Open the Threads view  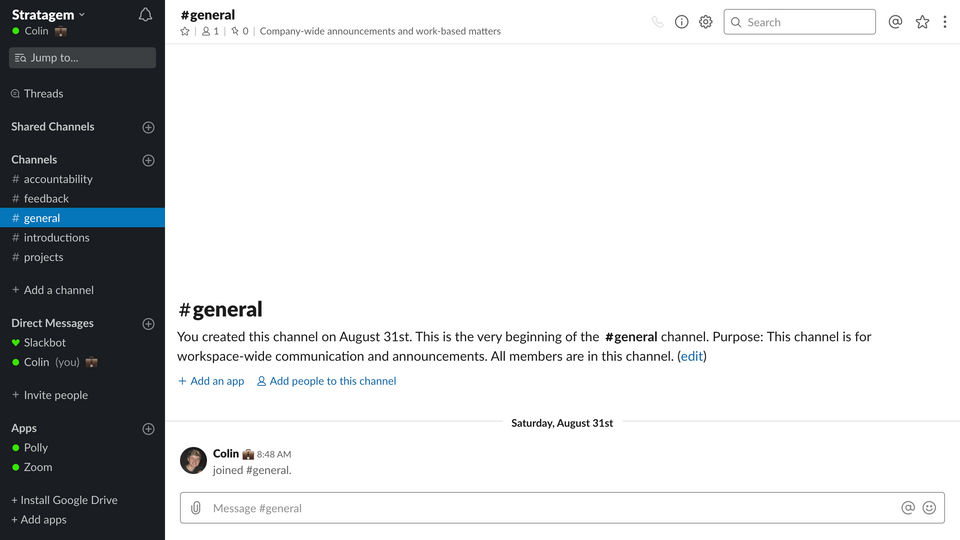[x=43, y=94]
